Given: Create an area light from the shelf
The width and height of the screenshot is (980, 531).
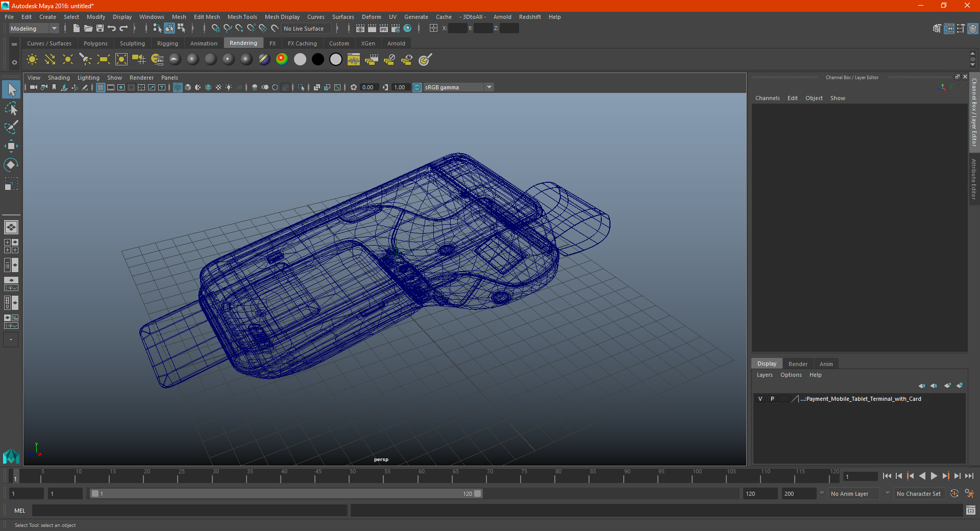Looking at the screenshot, I should (104, 60).
